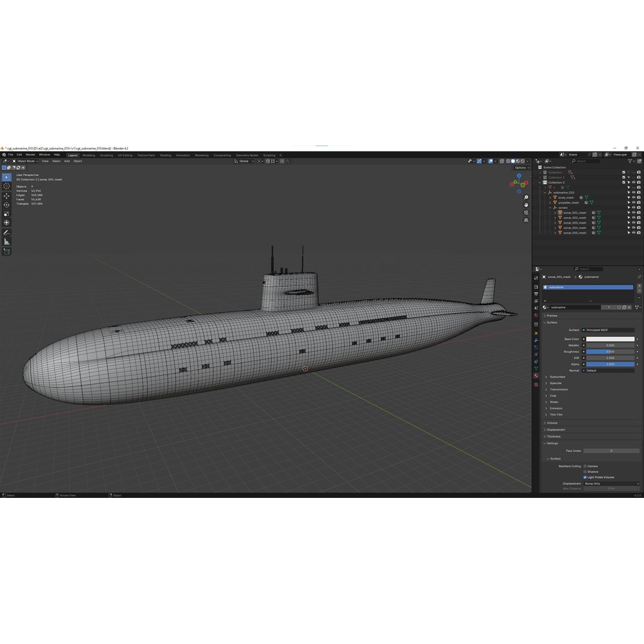Open the File menu

(11, 155)
